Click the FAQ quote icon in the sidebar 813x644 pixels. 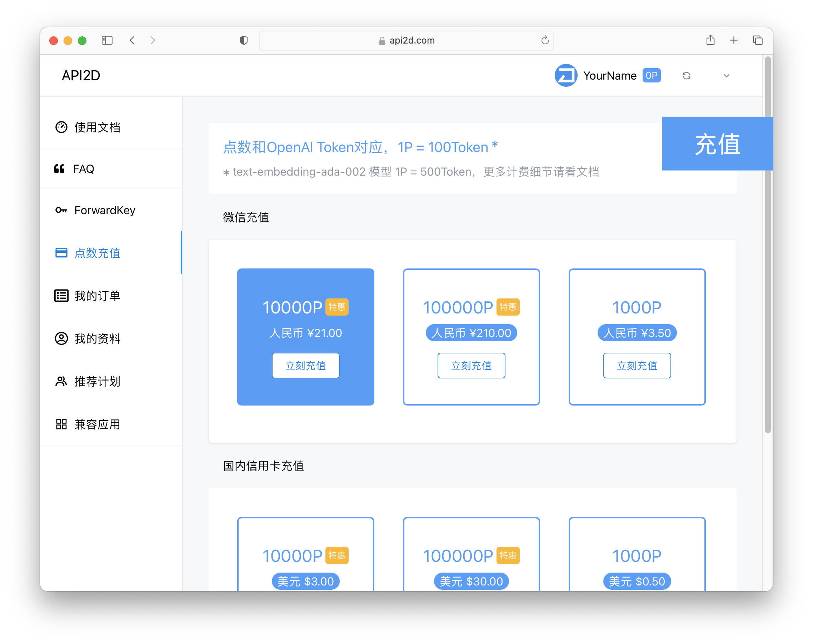(59, 169)
